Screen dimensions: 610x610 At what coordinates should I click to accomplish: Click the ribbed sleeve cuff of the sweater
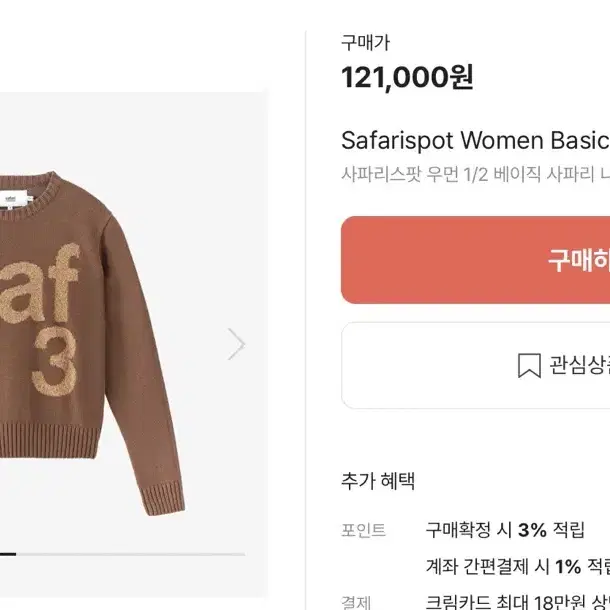[x=163, y=498]
